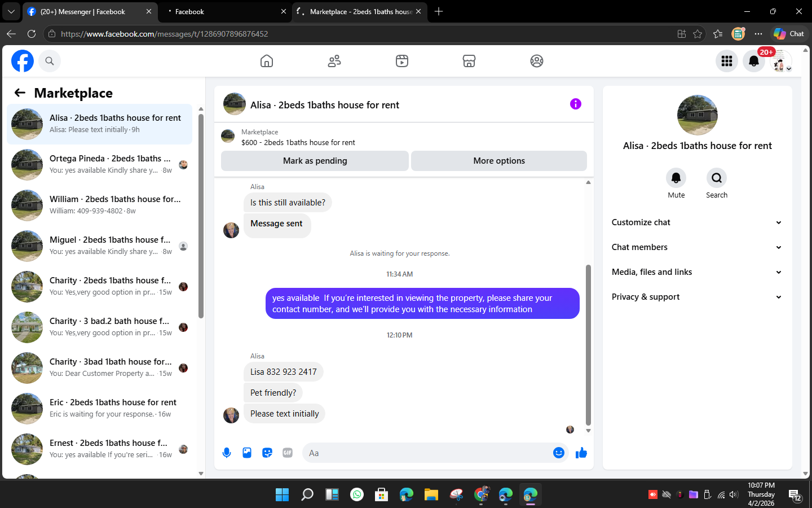Image resolution: width=812 pixels, height=508 pixels.
Task: Add this page to favorites star
Action: [698, 34]
